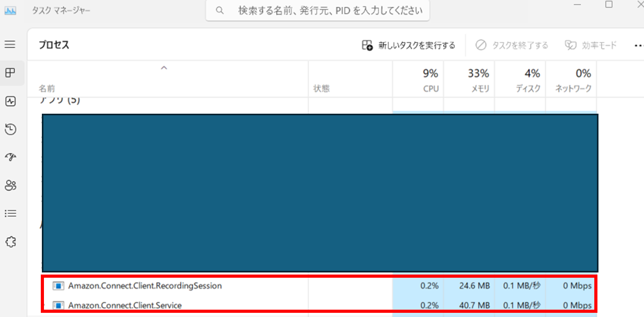Click タスクを終了する button
Viewport: 644px width, 317px height.
[x=512, y=45]
